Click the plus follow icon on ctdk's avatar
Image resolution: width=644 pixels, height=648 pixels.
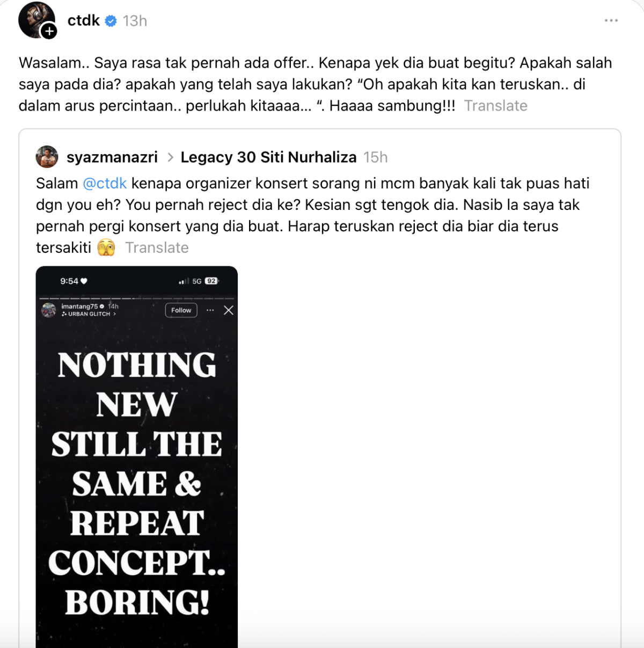[49, 32]
